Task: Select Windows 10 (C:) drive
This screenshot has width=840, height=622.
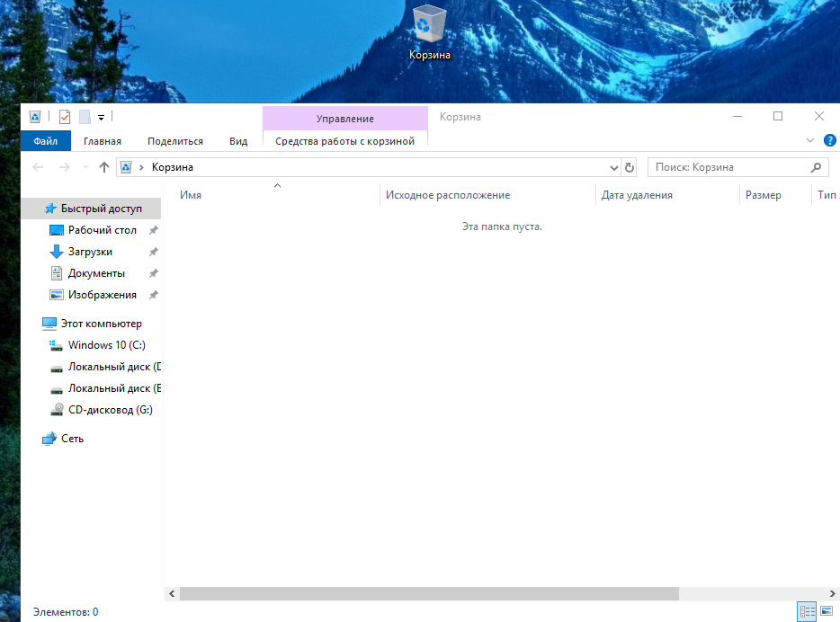Action: pos(107,345)
